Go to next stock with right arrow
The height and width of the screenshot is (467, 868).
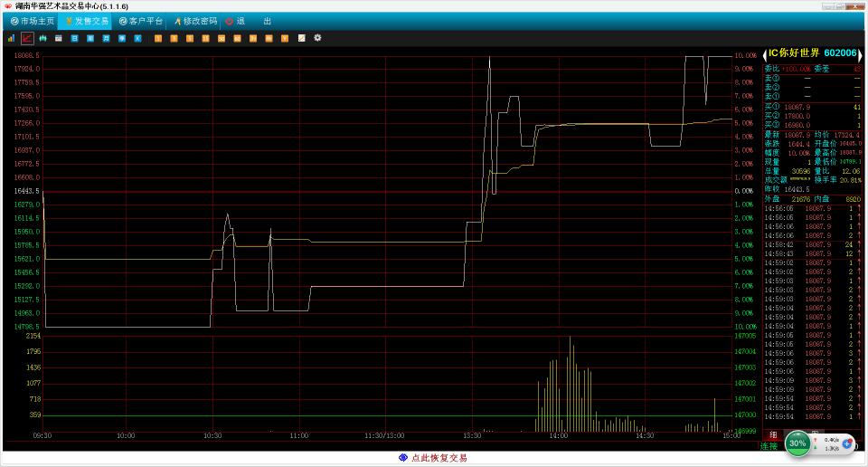click(862, 53)
